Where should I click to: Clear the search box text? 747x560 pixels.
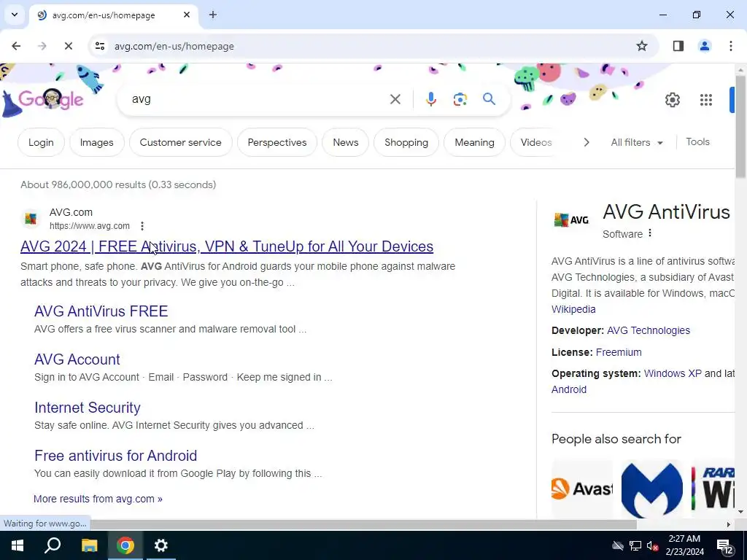coord(395,99)
